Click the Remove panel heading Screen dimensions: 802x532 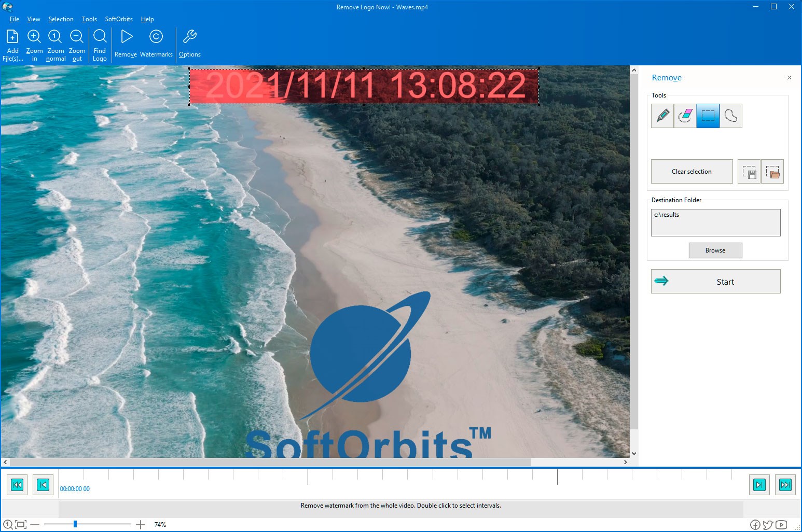(x=667, y=78)
